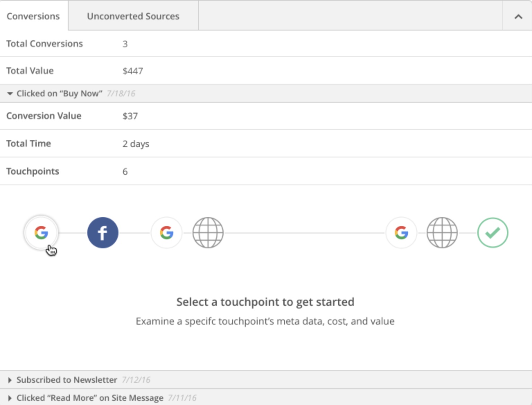Click the Conversion Value label
The height and width of the screenshot is (405, 532).
(44, 116)
